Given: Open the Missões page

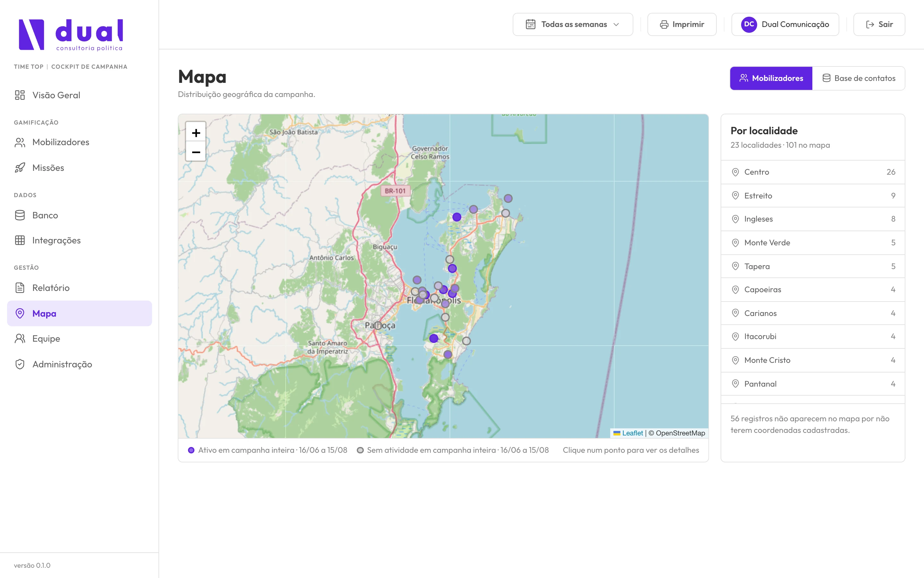Looking at the screenshot, I should pos(80,168).
